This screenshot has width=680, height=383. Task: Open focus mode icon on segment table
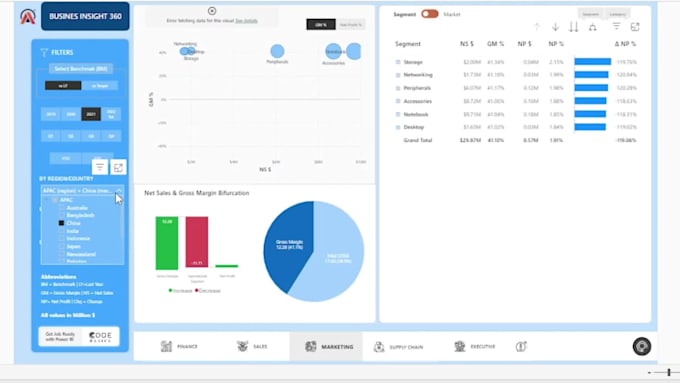pos(635,27)
